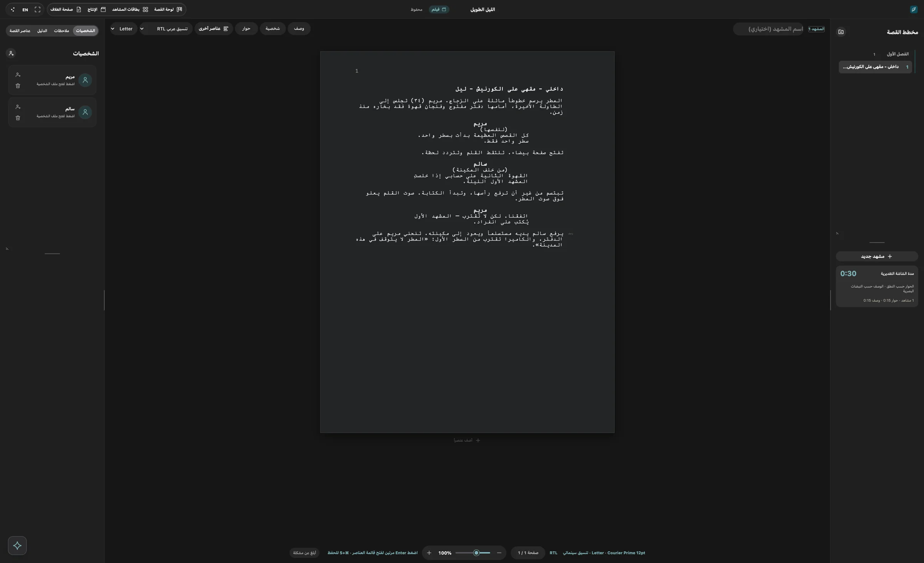Adjust the zoom slider handle

click(476, 553)
